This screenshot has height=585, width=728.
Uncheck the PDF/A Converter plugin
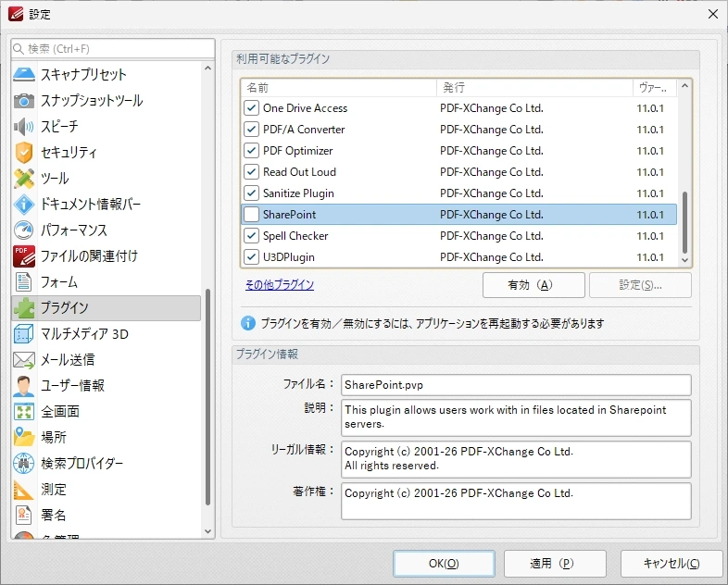tap(251, 129)
